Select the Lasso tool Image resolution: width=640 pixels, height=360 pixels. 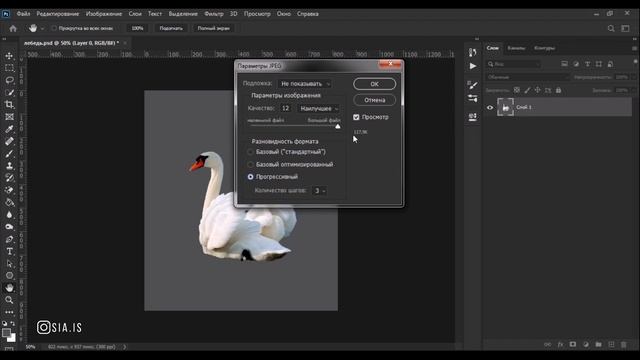[9, 80]
